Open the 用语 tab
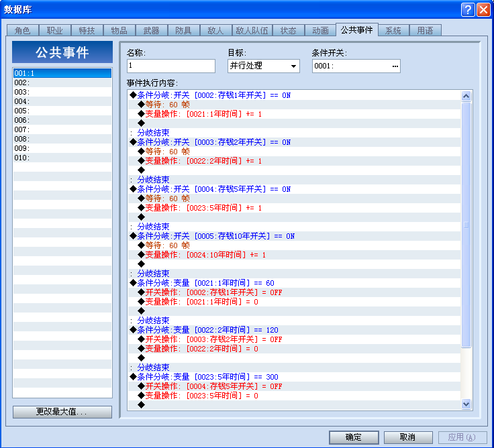 tap(425, 31)
